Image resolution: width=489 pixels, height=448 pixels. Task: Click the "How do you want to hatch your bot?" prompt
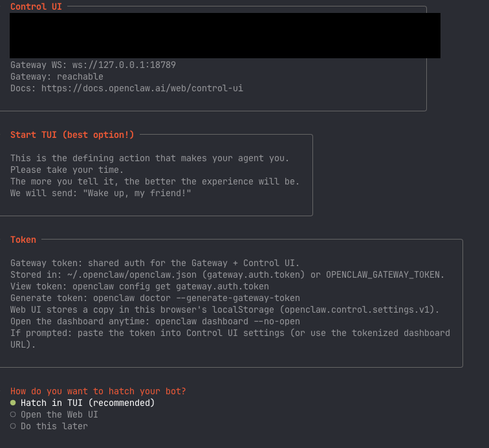[x=98, y=391]
